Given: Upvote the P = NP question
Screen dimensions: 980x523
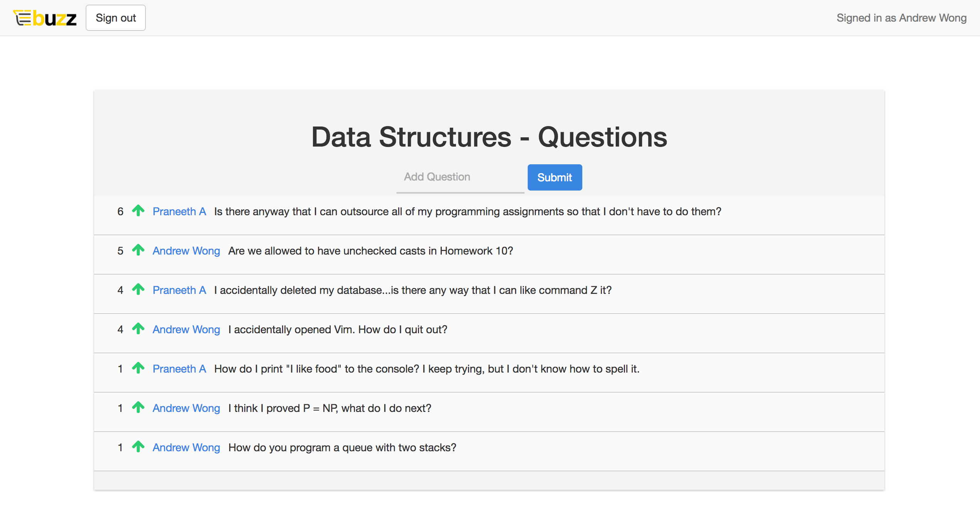Looking at the screenshot, I should [x=138, y=408].
